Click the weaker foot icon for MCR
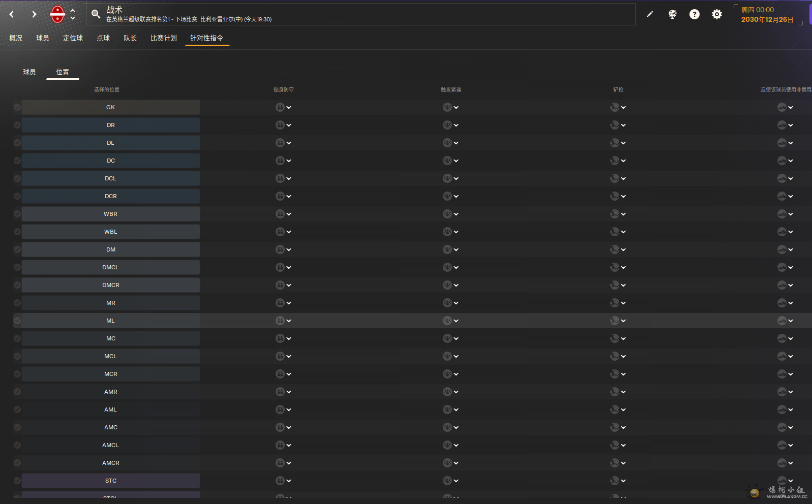The height and width of the screenshot is (504, 812). point(782,374)
